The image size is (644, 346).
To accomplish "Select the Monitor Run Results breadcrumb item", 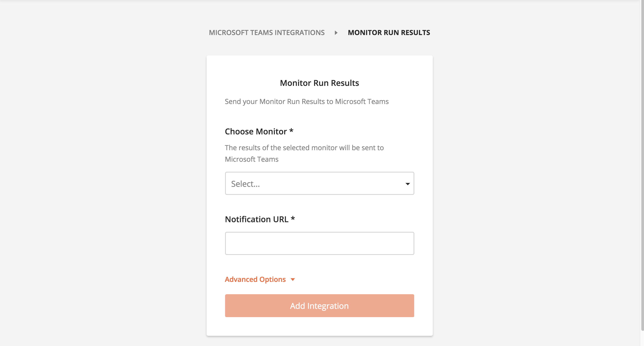I will point(389,33).
